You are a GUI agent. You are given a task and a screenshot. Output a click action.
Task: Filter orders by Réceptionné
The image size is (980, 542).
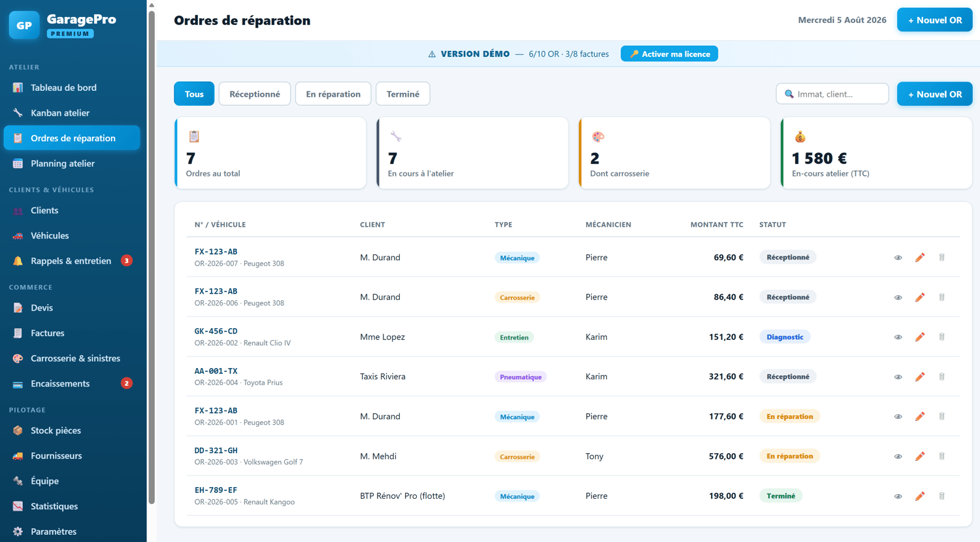pos(255,94)
